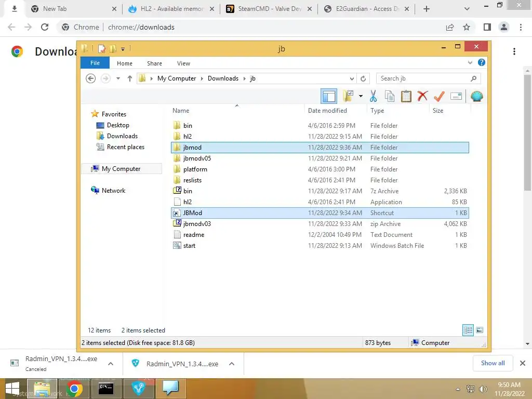The width and height of the screenshot is (532, 399).
Task: Click the volume speaker tray icon
Action: (x=483, y=389)
